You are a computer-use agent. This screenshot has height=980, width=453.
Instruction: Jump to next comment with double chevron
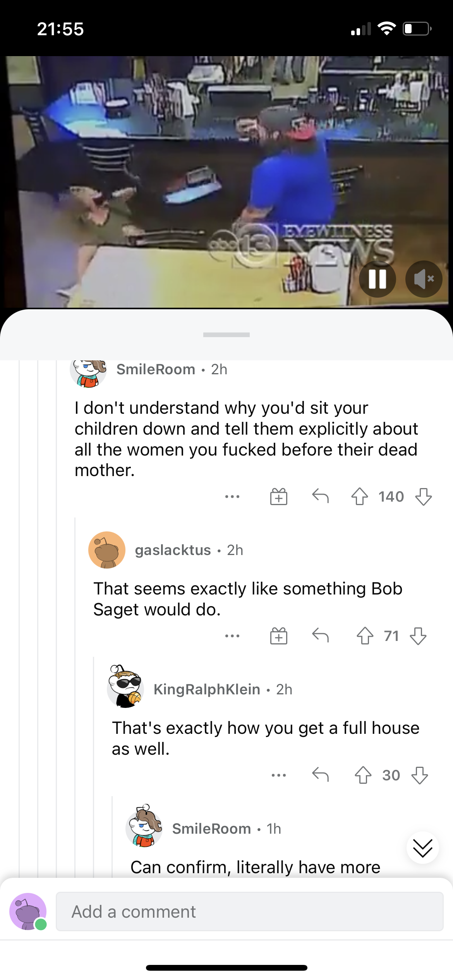pos(422,848)
